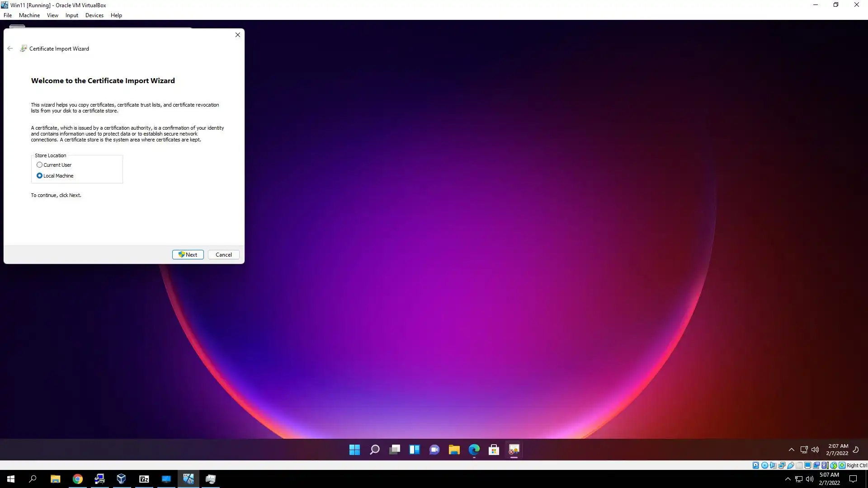Open the Widgets panel in the guest taskbar

(x=414, y=450)
